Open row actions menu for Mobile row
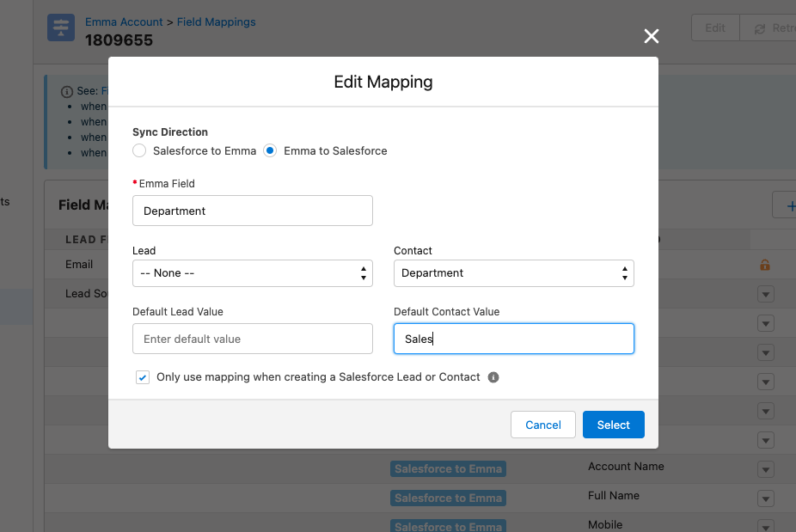This screenshot has width=796, height=532. pyautogui.click(x=765, y=526)
